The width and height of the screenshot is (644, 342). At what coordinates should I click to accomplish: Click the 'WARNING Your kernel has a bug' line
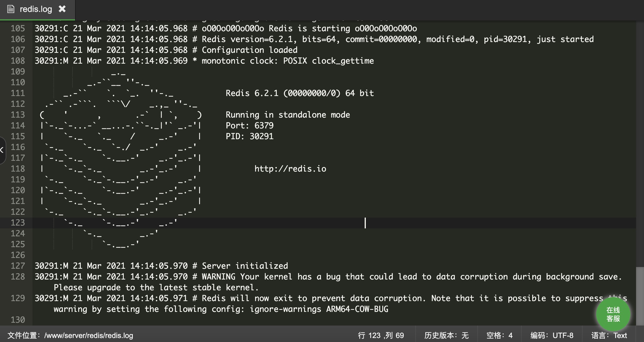pyautogui.click(x=328, y=277)
